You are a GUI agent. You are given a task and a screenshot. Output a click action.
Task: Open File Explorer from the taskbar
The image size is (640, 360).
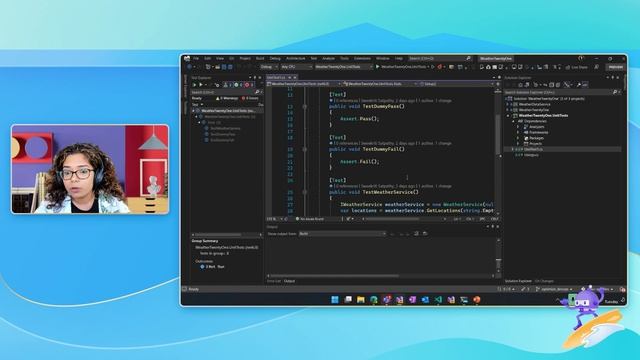click(361, 300)
